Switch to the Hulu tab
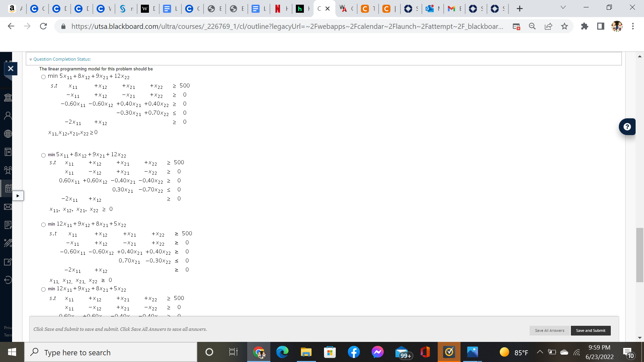644x362 pixels. 303,9
